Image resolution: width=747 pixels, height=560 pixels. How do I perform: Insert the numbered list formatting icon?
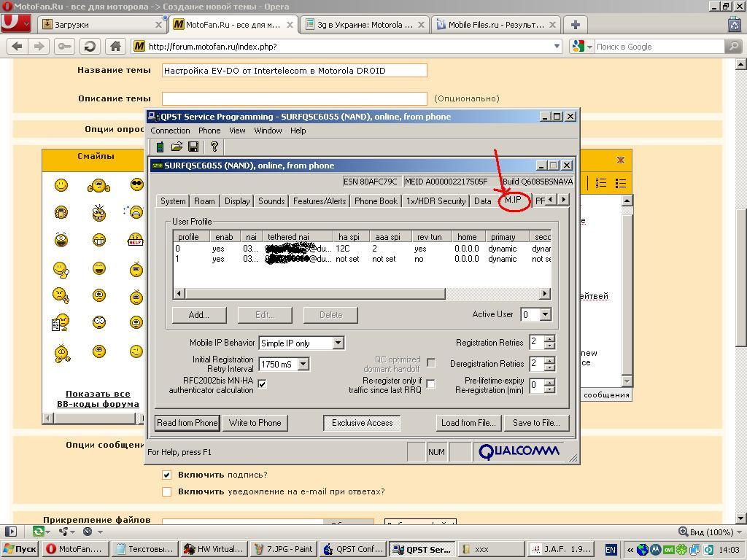601,183
